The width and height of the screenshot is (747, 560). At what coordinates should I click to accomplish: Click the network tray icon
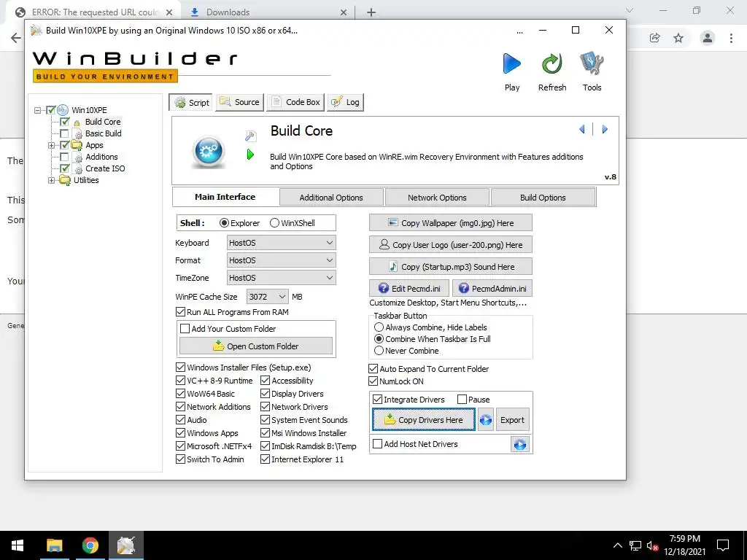pos(635,545)
